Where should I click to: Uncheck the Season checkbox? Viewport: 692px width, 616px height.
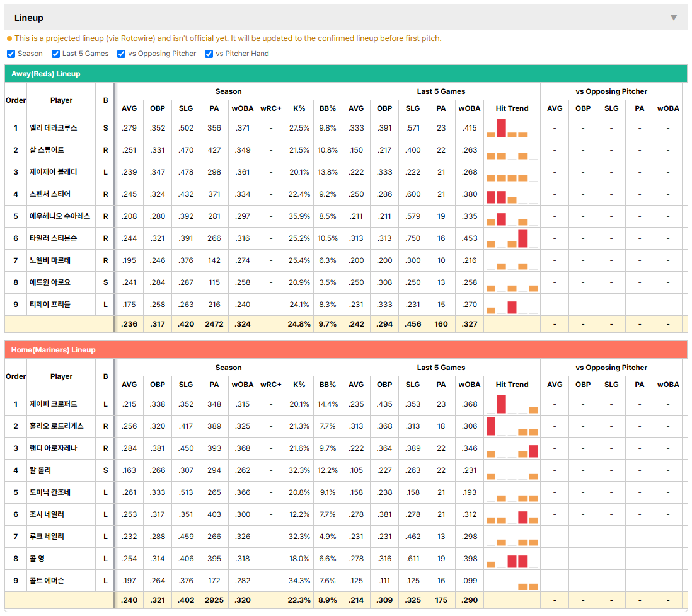pyautogui.click(x=11, y=54)
